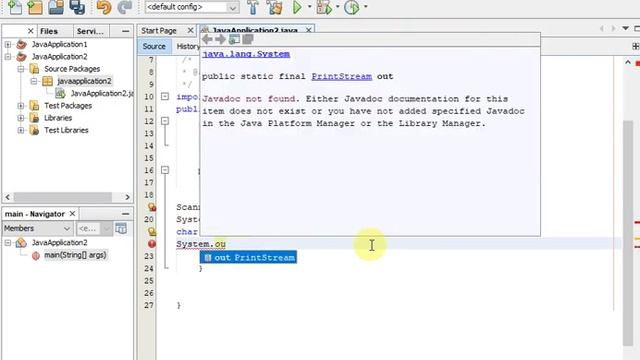This screenshot has height=360, width=640.
Task: Collapse JavaApplication2 node in Navigator
Action: 8,243
